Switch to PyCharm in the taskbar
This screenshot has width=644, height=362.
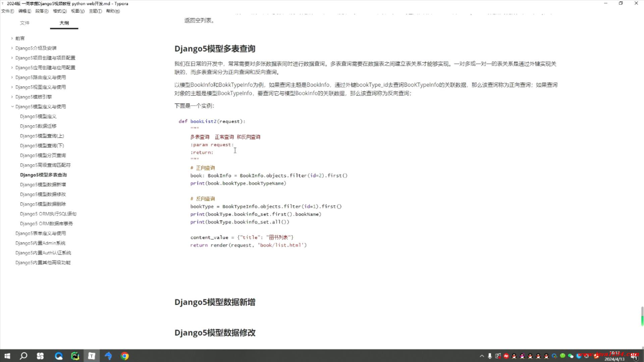click(x=75, y=356)
